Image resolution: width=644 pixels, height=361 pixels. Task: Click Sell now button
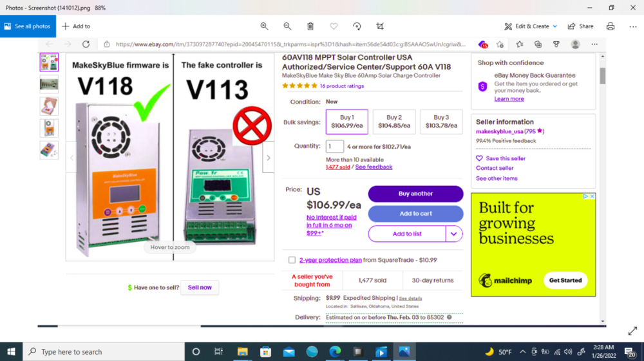tap(200, 288)
